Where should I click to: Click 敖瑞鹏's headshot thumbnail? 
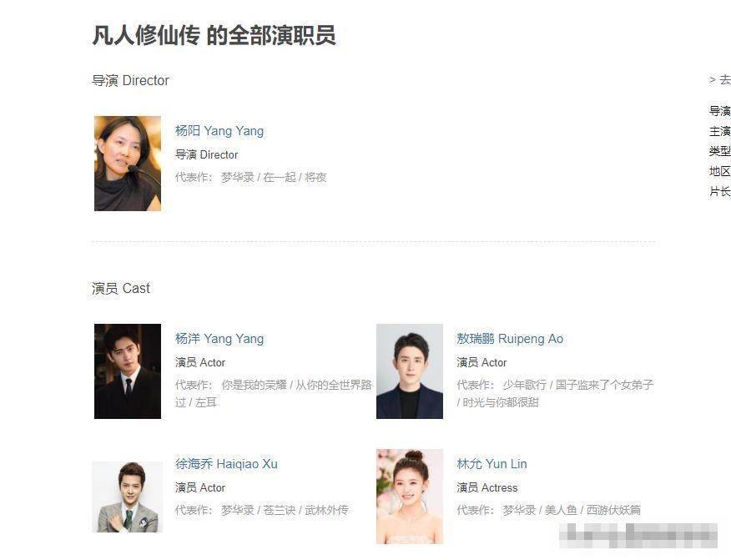(x=410, y=371)
